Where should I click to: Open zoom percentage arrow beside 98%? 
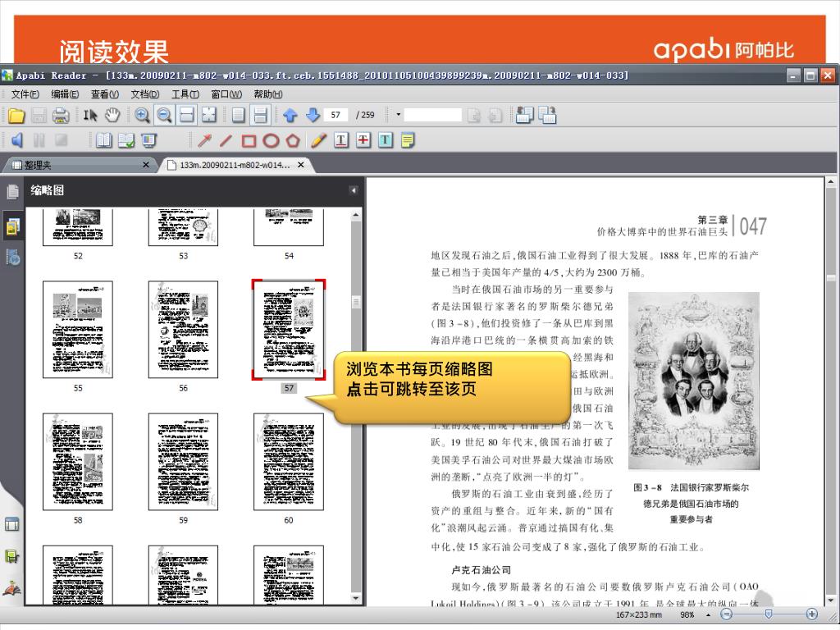[x=708, y=615]
